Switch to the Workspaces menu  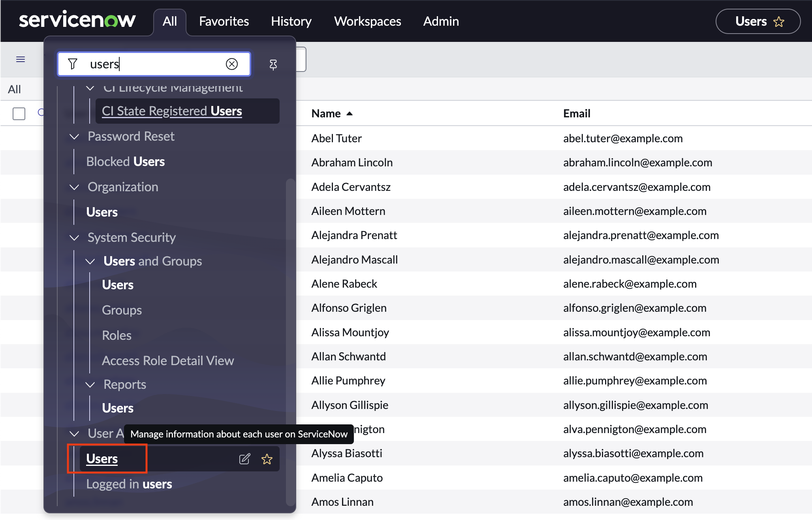[x=367, y=21]
